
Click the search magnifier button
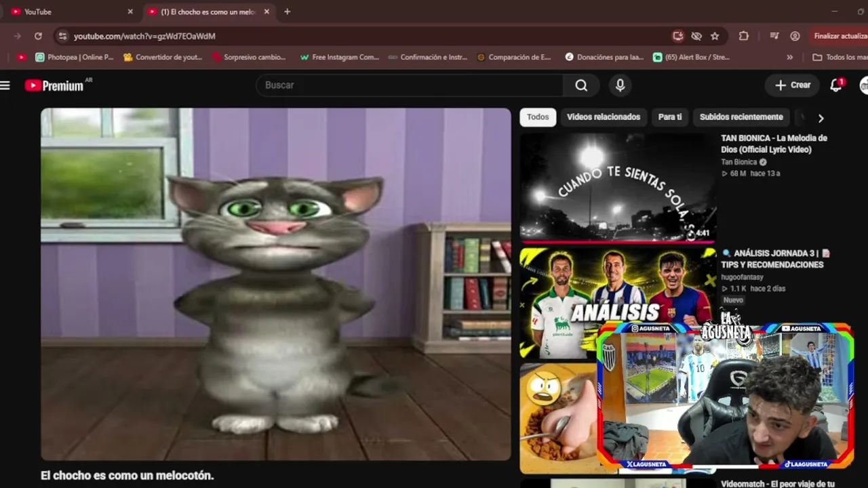tap(581, 85)
